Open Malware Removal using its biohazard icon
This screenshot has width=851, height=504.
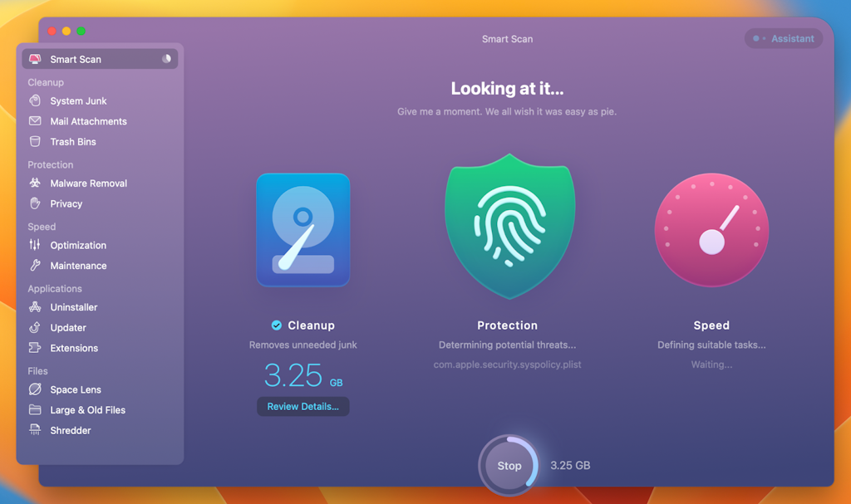click(x=35, y=183)
